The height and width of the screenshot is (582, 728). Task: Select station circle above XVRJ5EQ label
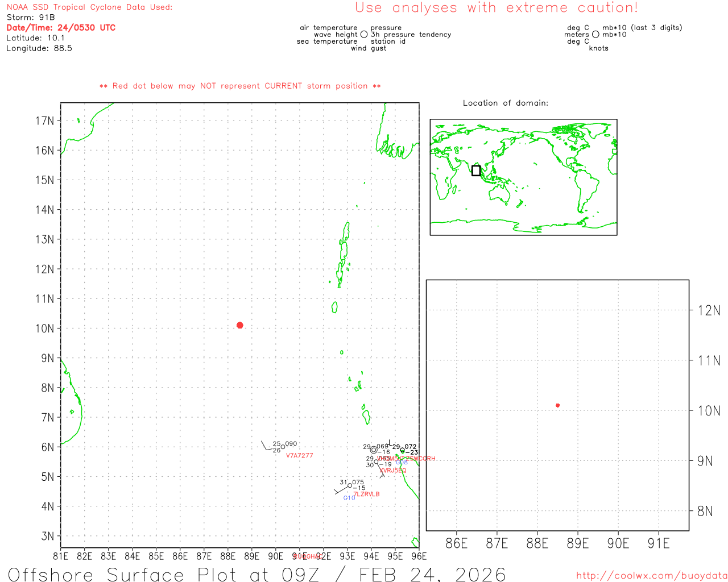click(376, 462)
